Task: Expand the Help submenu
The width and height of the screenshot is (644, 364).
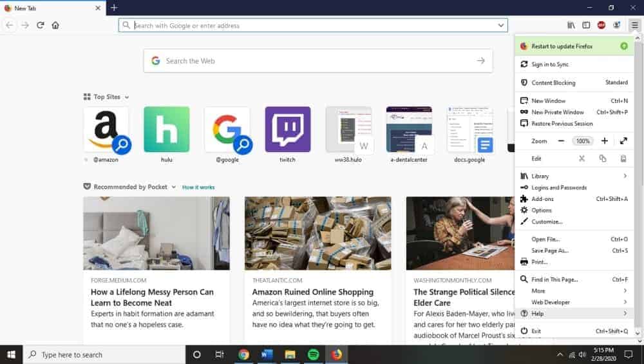Action: point(574,314)
